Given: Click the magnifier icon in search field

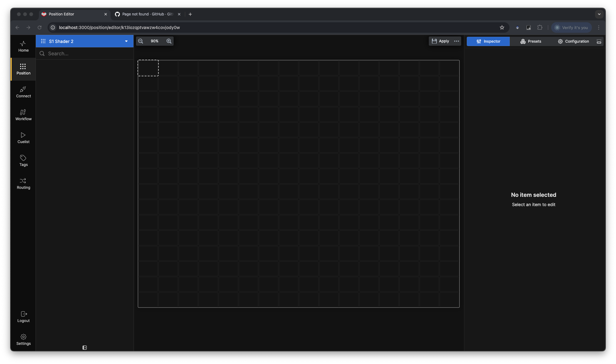Looking at the screenshot, I should (42, 53).
